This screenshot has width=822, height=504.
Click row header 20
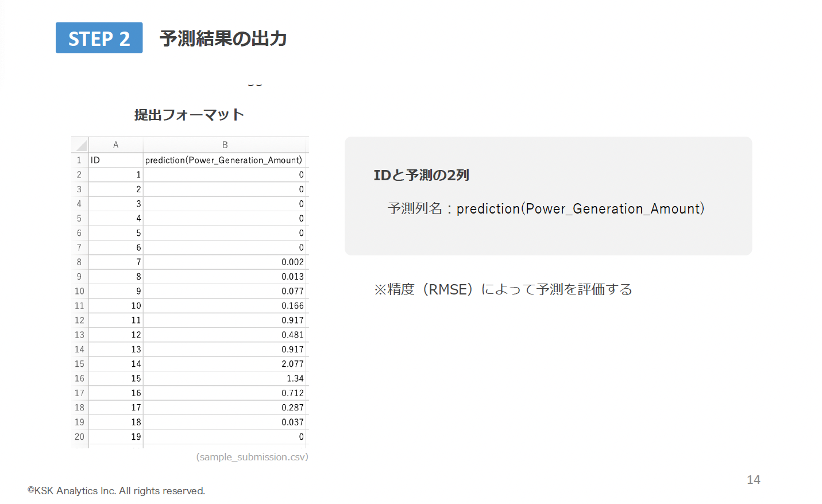(x=79, y=436)
